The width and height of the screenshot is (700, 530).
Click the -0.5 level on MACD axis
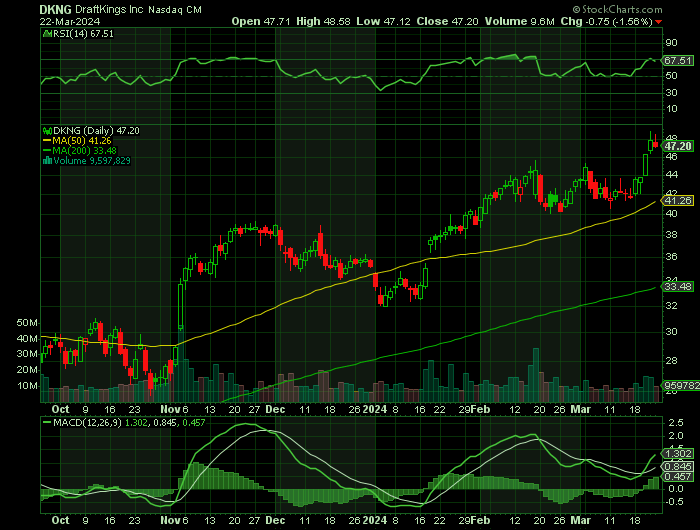(x=675, y=502)
